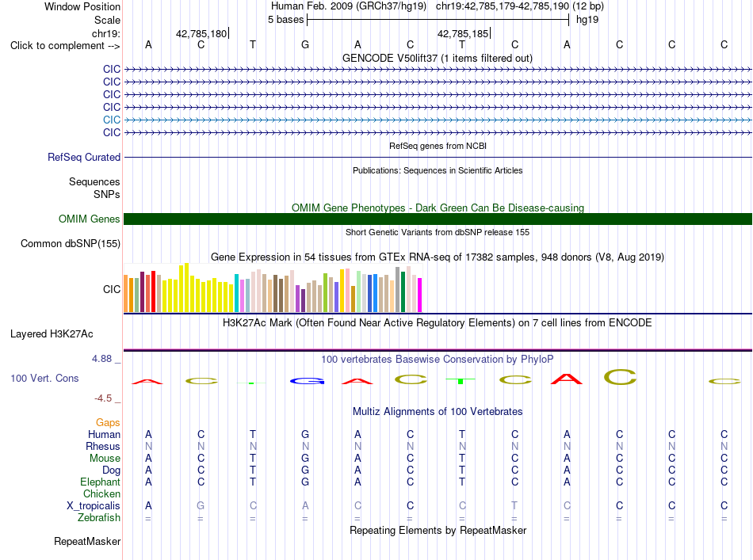This screenshot has width=753, height=560.
Task: Open 'Short Genetic Variants from dbSNP release 155' title
Action: pos(438,232)
